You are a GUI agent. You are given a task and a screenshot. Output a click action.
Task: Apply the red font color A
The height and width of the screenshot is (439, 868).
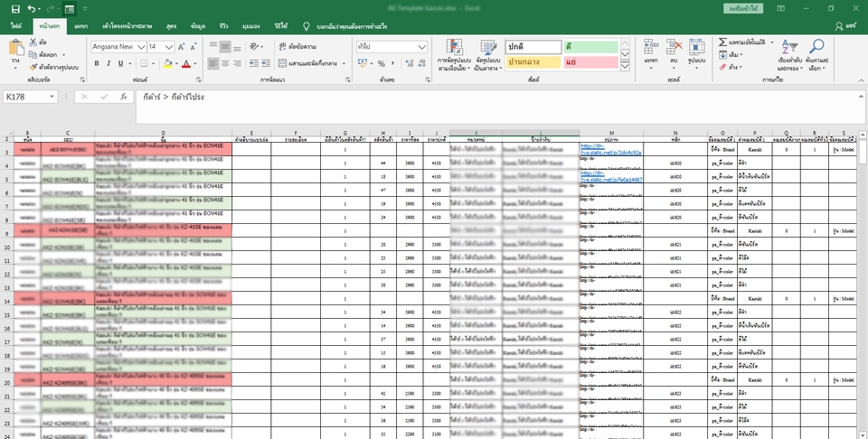[186, 63]
